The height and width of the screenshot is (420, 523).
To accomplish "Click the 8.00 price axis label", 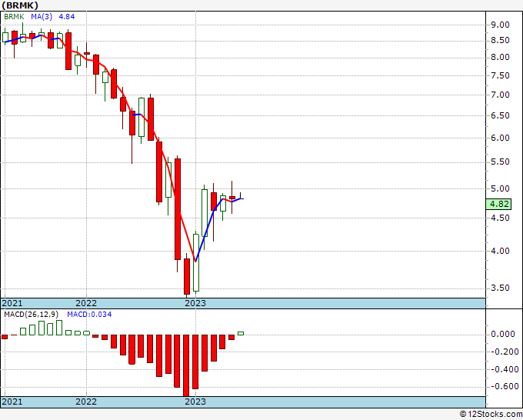I will [x=500, y=58].
